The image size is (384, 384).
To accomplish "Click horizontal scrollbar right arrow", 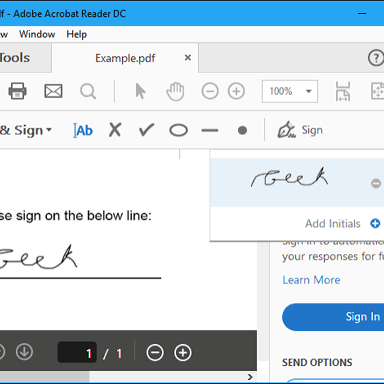I will [x=250, y=377].
